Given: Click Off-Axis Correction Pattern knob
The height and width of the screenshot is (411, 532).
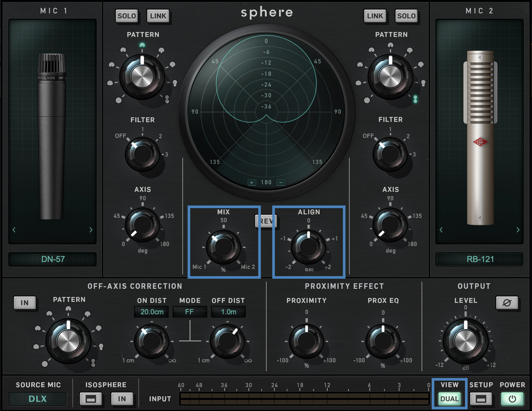Looking at the screenshot, I should coord(68,341).
